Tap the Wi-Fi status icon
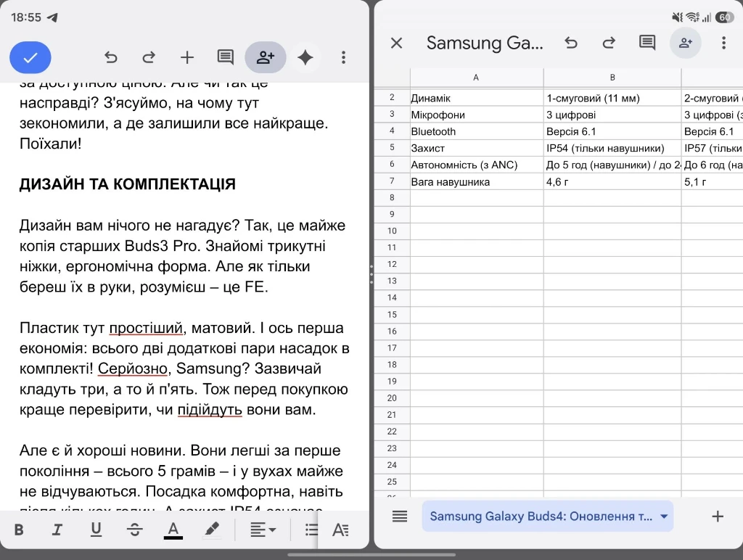This screenshot has width=743, height=560. pyautogui.click(x=693, y=17)
